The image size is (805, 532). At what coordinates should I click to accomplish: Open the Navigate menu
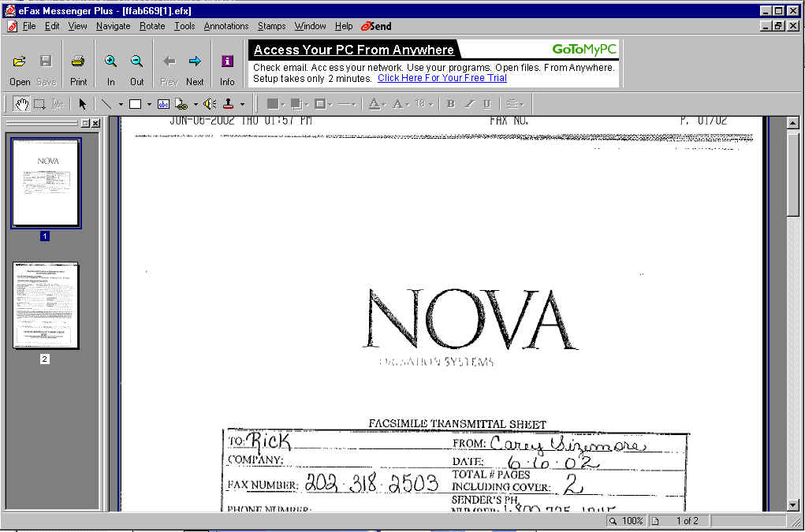tap(113, 26)
